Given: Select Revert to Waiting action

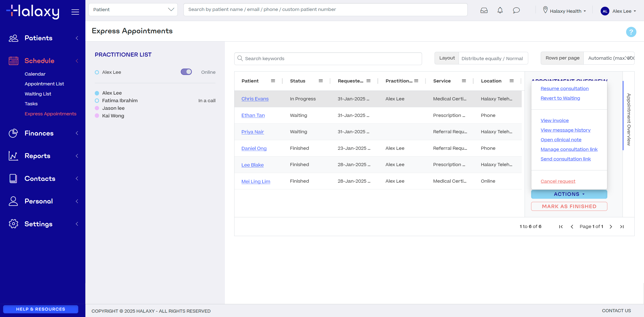Looking at the screenshot, I should point(560,98).
